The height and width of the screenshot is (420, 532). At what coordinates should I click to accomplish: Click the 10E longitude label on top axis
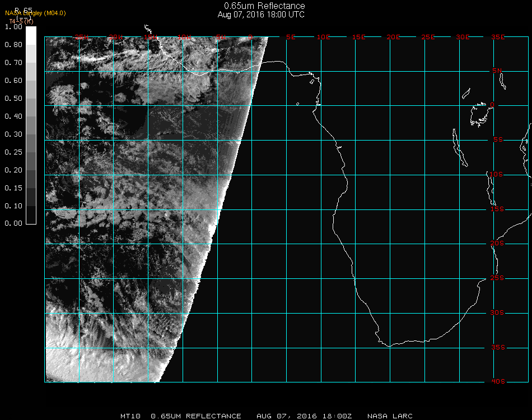click(324, 37)
